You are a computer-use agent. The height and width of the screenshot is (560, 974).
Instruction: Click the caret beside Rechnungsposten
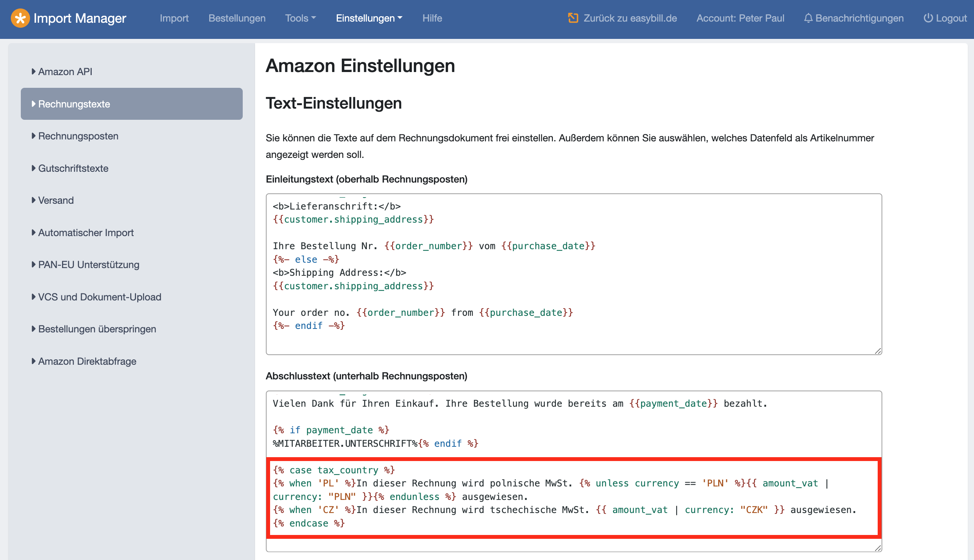click(34, 136)
